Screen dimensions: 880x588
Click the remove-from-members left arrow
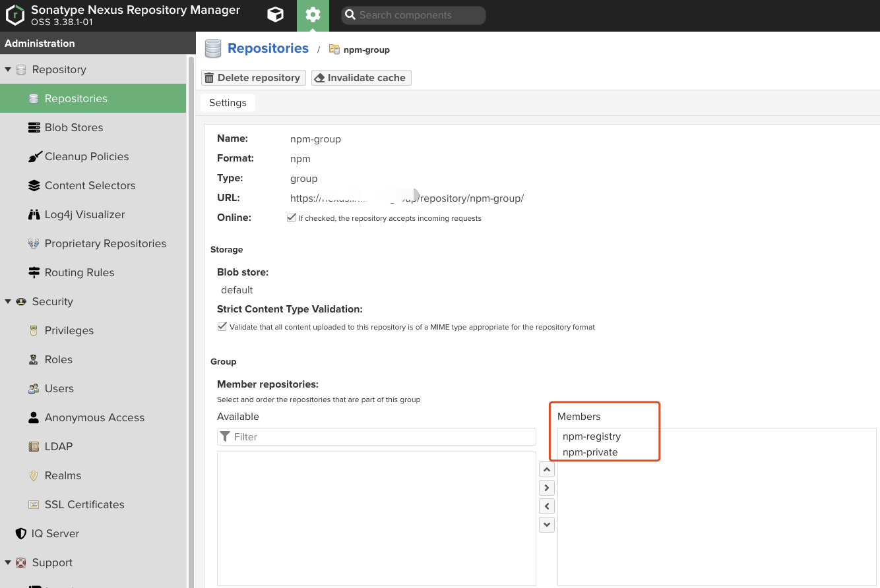[x=547, y=506]
